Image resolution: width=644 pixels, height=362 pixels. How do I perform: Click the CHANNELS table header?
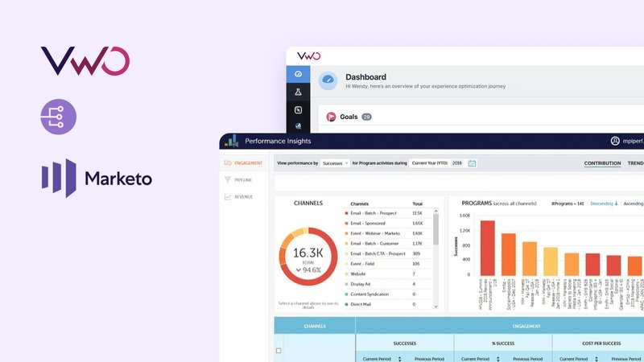315,326
